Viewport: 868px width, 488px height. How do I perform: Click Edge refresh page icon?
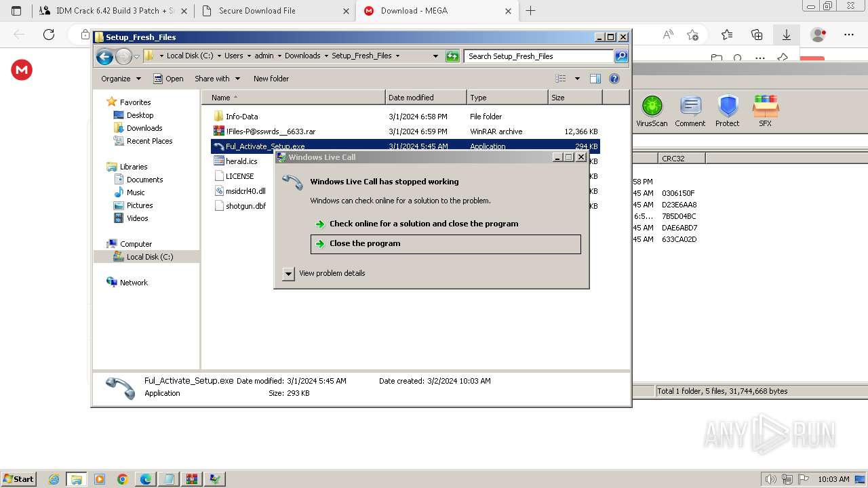point(49,34)
